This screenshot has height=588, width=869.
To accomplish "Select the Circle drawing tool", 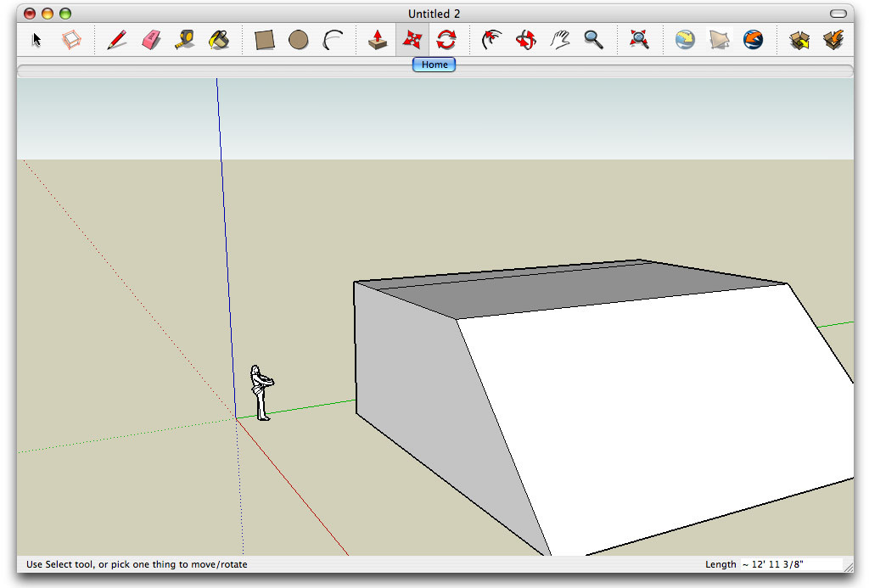I will click(298, 39).
